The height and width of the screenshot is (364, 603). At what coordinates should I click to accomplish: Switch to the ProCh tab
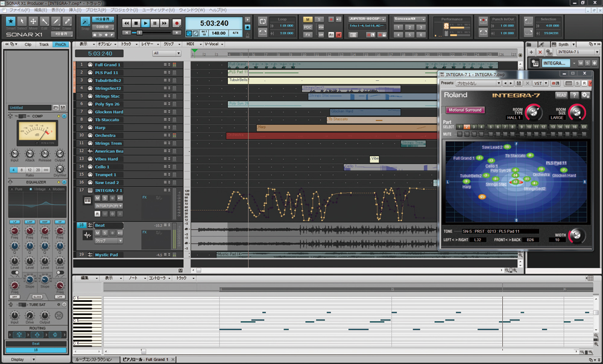[60, 44]
